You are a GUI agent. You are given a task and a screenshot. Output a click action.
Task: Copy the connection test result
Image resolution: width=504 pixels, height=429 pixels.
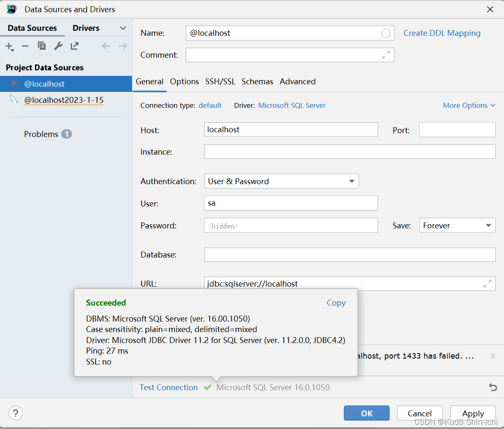336,303
